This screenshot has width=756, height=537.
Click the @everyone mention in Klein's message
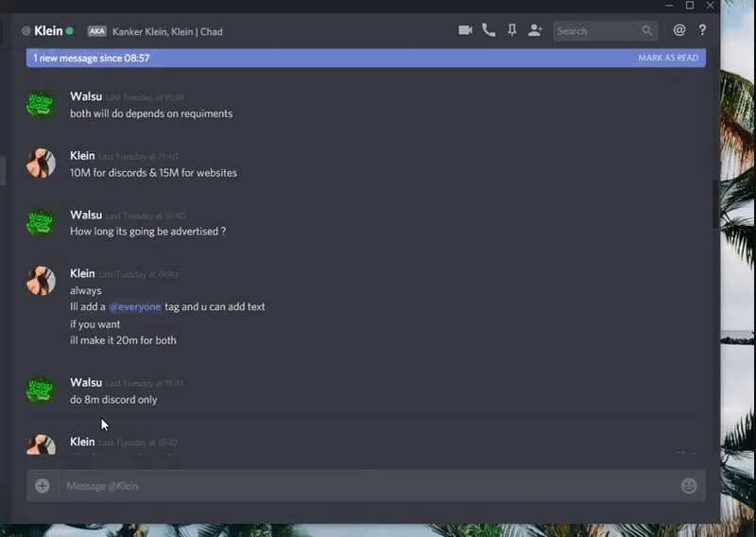135,307
